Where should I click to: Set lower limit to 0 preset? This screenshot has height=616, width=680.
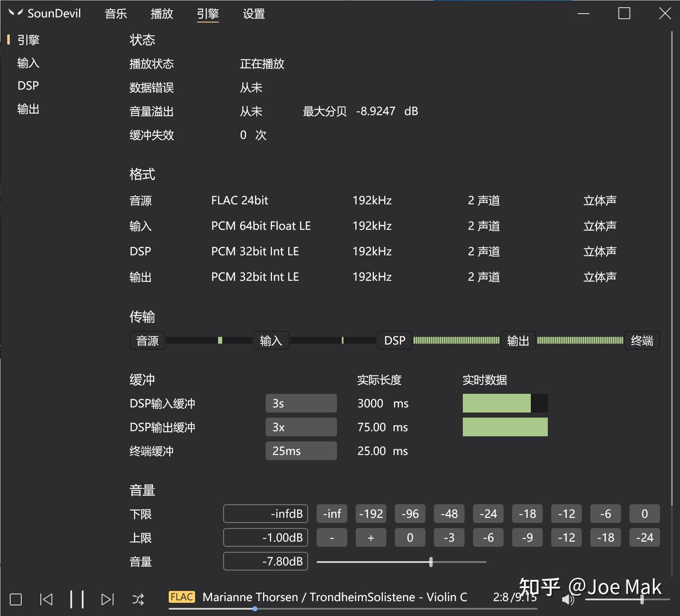pos(645,514)
